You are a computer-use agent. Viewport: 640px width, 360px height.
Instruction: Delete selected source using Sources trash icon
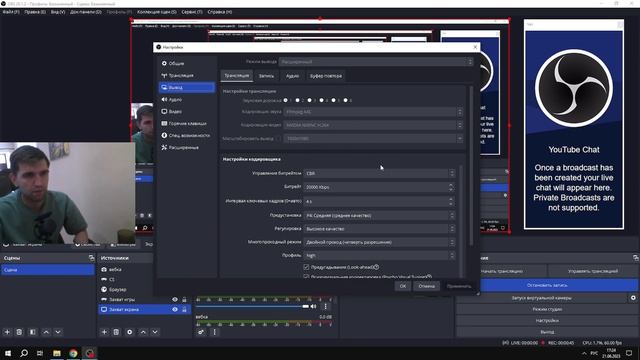(116, 332)
